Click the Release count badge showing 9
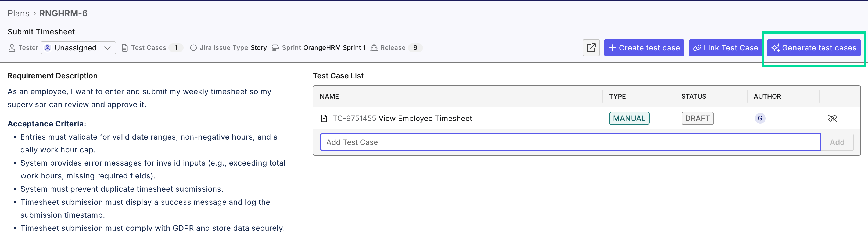This screenshot has height=249, width=868. point(415,47)
